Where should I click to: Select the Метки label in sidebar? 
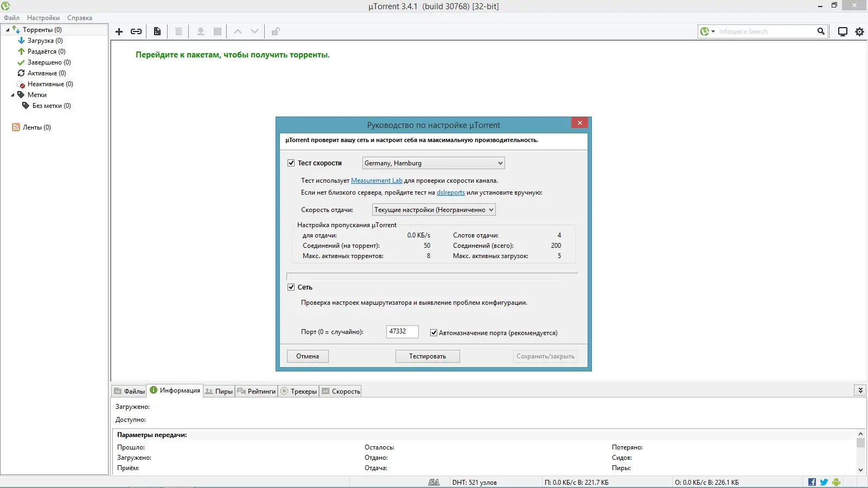[37, 95]
